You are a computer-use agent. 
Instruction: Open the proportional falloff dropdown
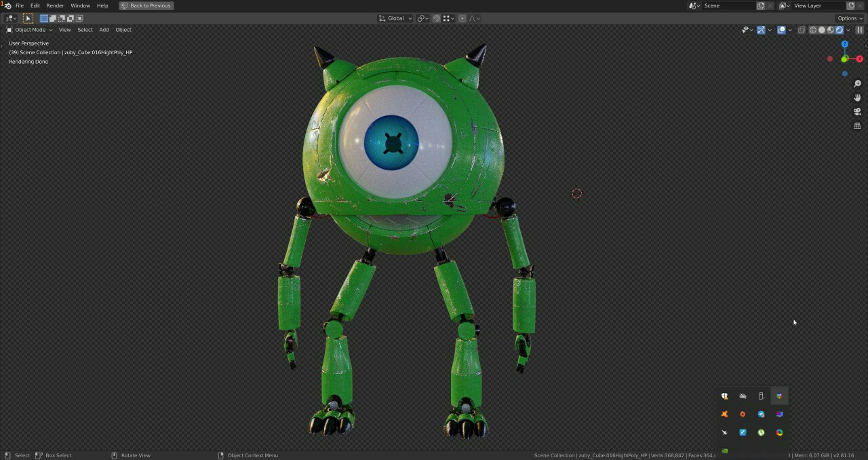475,18
